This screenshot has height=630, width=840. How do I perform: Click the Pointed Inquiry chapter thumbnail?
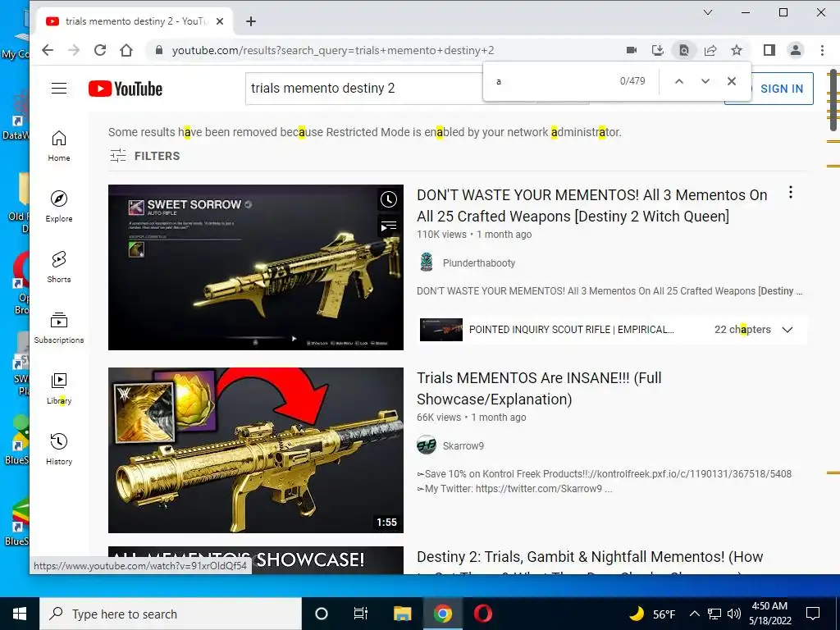441,330
